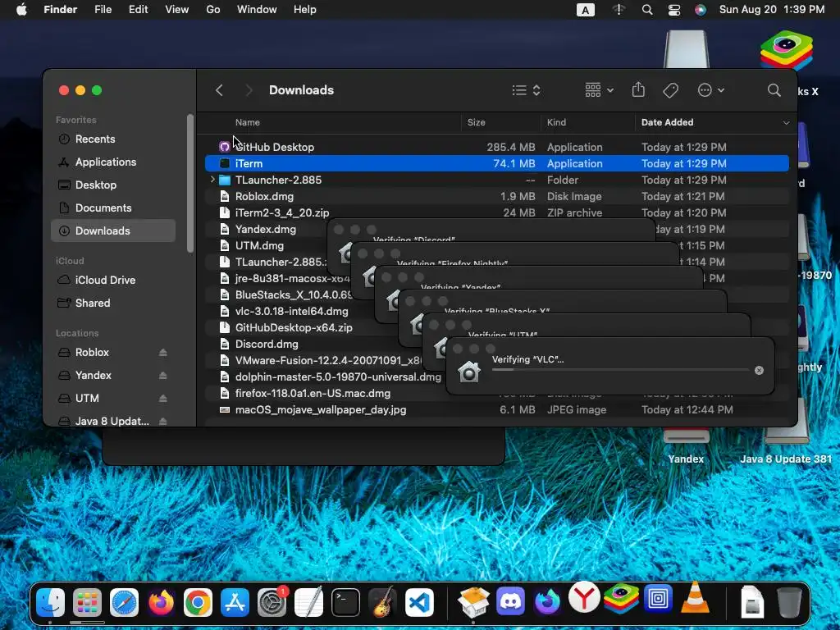Eject the Yandex volume

point(163,376)
